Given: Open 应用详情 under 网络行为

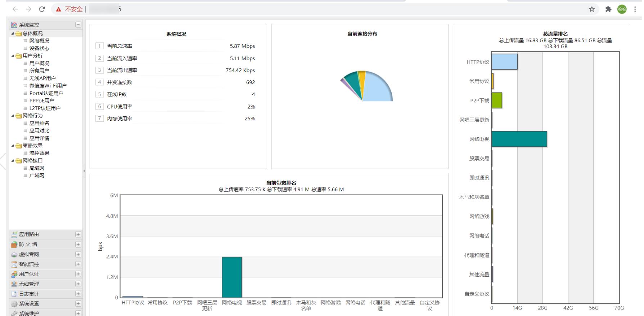Looking at the screenshot, I should pyautogui.click(x=39, y=138).
